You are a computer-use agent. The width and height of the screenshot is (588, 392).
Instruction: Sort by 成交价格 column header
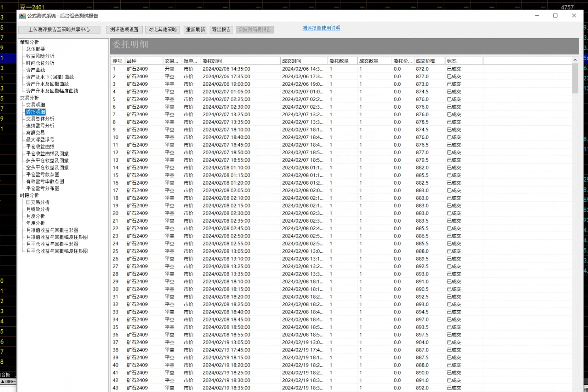(x=429, y=61)
